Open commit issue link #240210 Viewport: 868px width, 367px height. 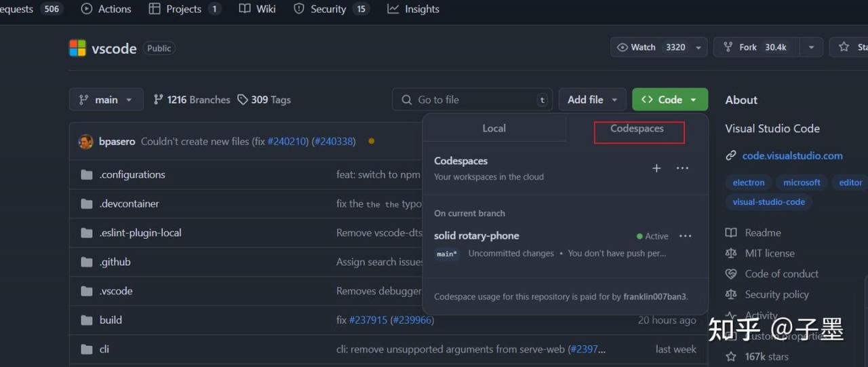[286, 141]
